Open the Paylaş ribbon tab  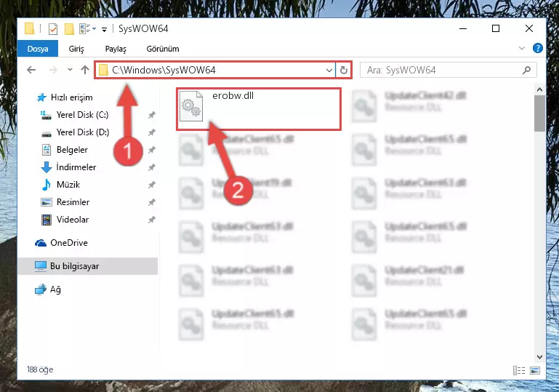(116, 49)
